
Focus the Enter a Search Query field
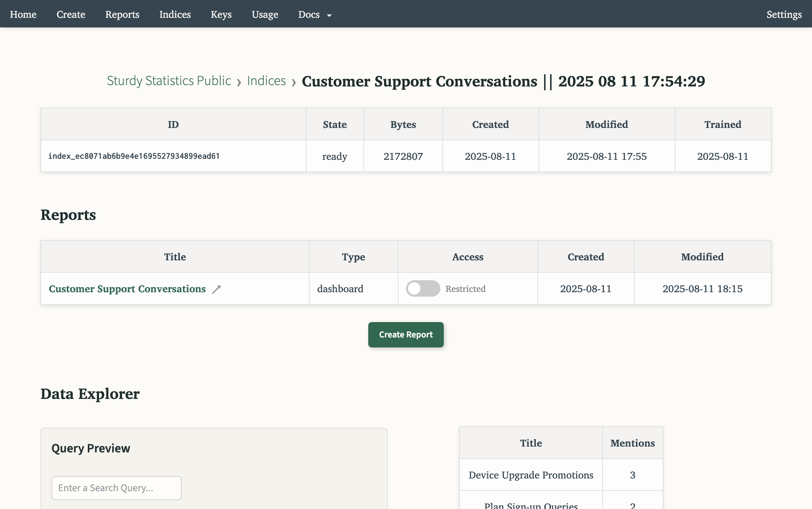point(116,488)
